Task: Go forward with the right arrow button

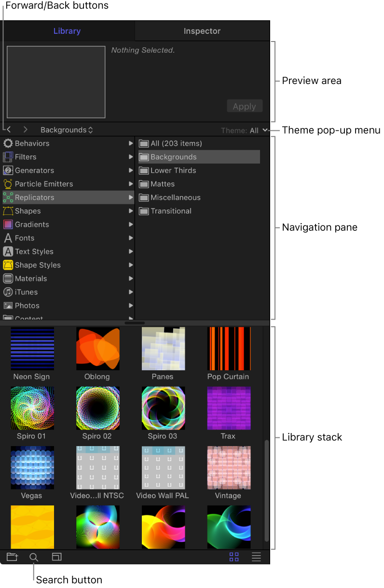Action: click(x=25, y=130)
